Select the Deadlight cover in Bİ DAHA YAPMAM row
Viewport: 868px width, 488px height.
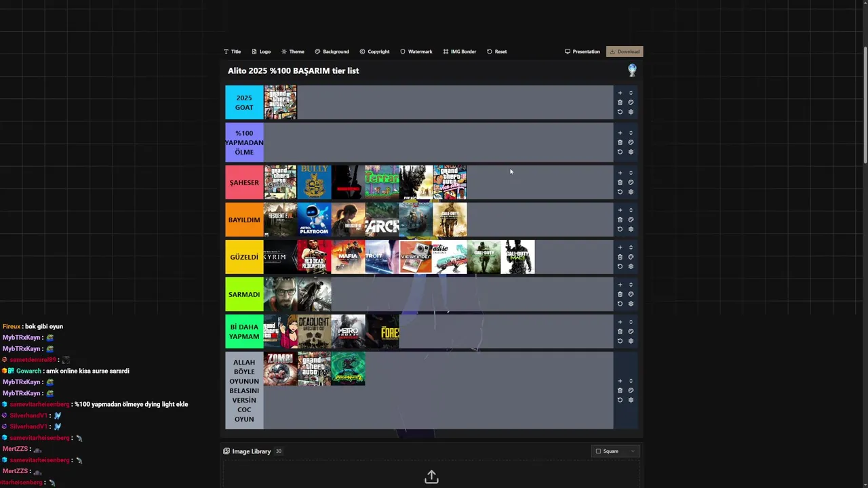pyautogui.click(x=315, y=331)
